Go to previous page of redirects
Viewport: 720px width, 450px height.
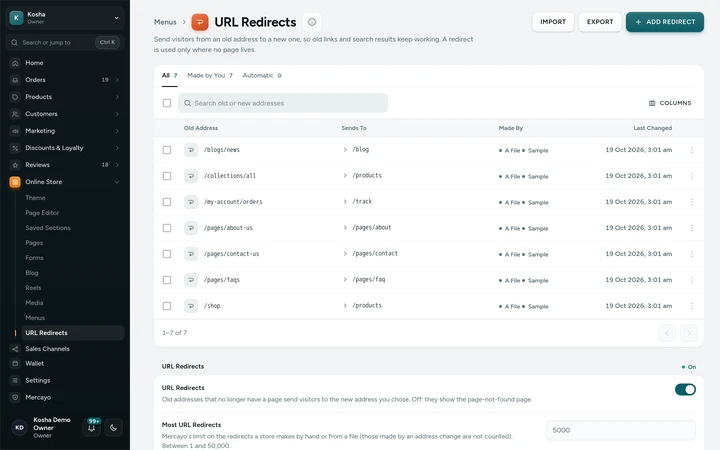(x=667, y=333)
